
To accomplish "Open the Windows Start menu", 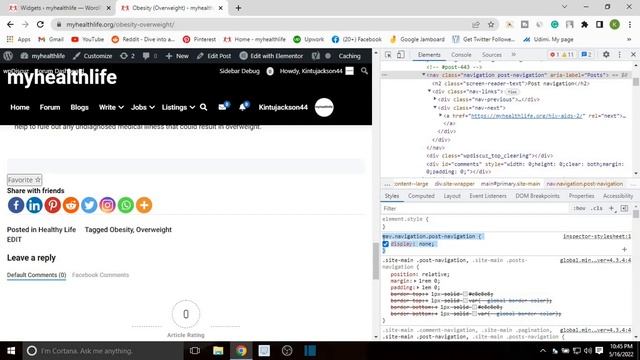I will [11, 351].
